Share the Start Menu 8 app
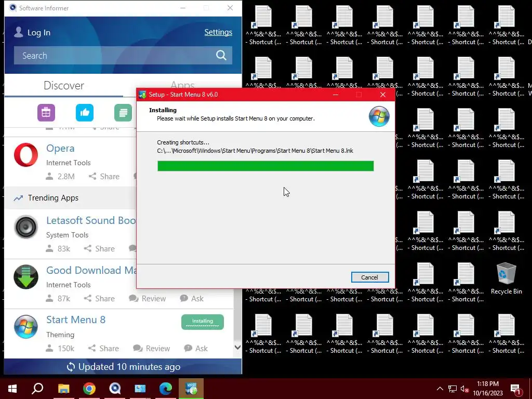The image size is (532, 399). 103,349
